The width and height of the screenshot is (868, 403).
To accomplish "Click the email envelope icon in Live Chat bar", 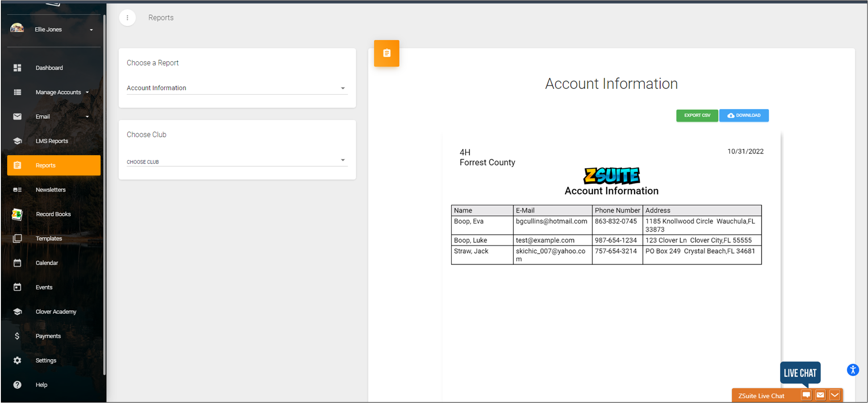I will (x=820, y=395).
